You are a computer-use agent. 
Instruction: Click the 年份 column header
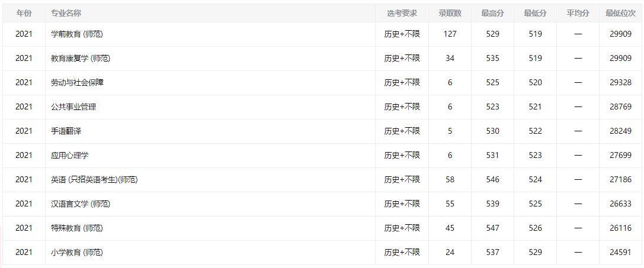tap(24, 13)
